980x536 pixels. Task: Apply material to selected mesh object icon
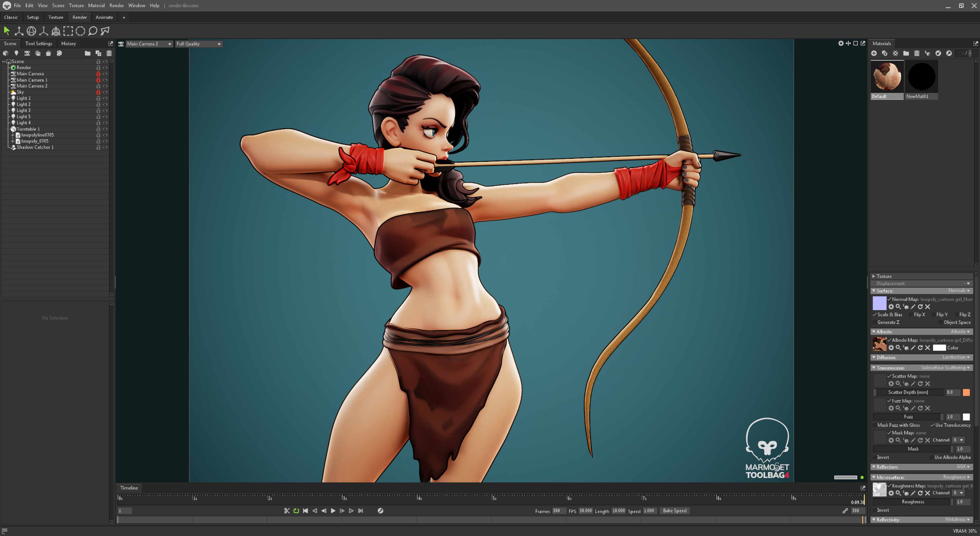pos(927,53)
